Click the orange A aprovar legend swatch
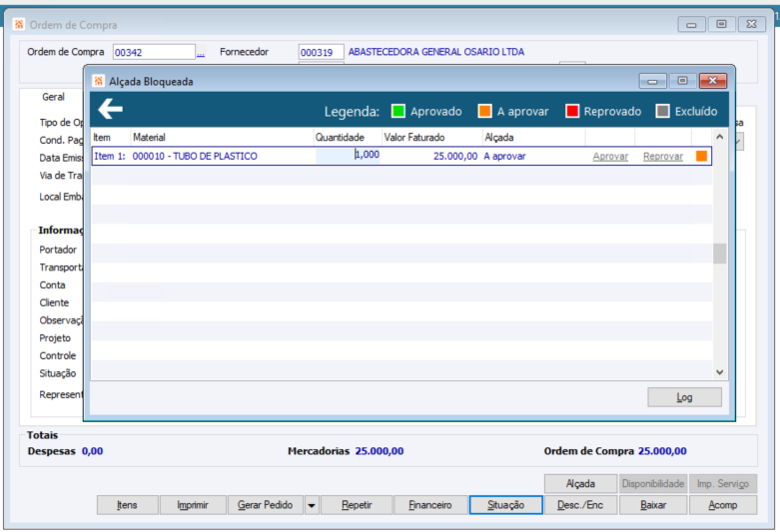This screenshot has height=532, width=780. 484,111
